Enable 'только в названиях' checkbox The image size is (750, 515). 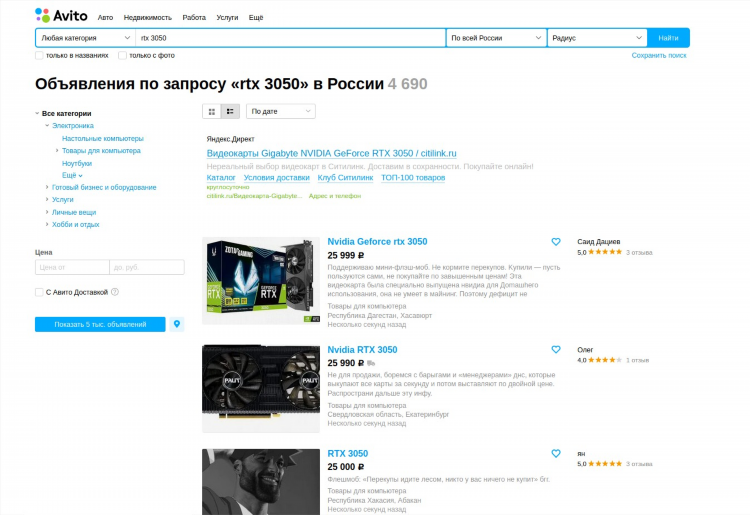tap(39, 55)
